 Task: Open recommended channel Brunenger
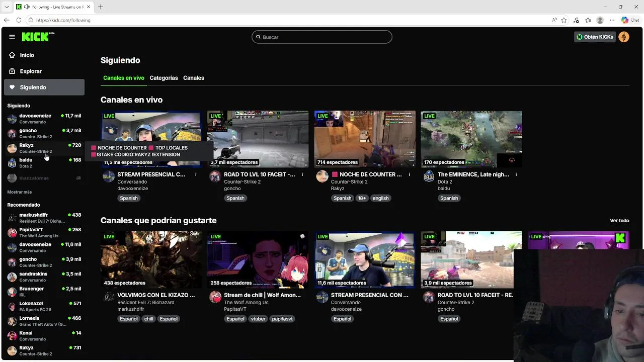click(x=44, y=292)
